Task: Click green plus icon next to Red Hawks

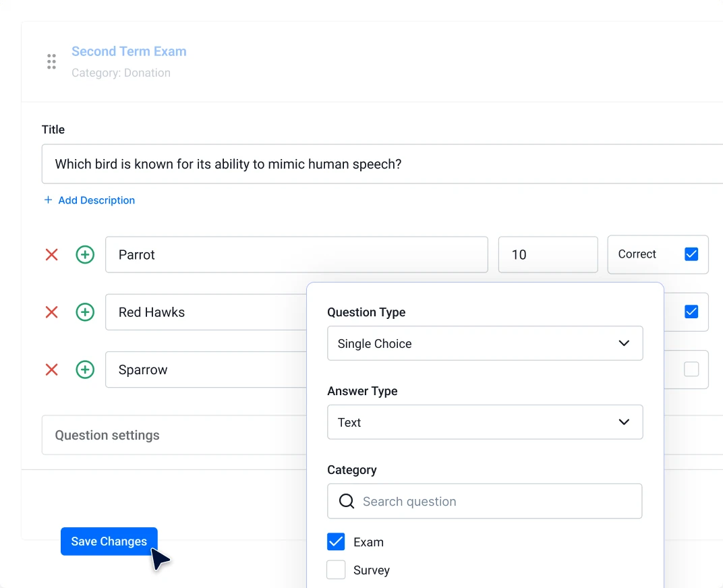Action: [85, 312]
